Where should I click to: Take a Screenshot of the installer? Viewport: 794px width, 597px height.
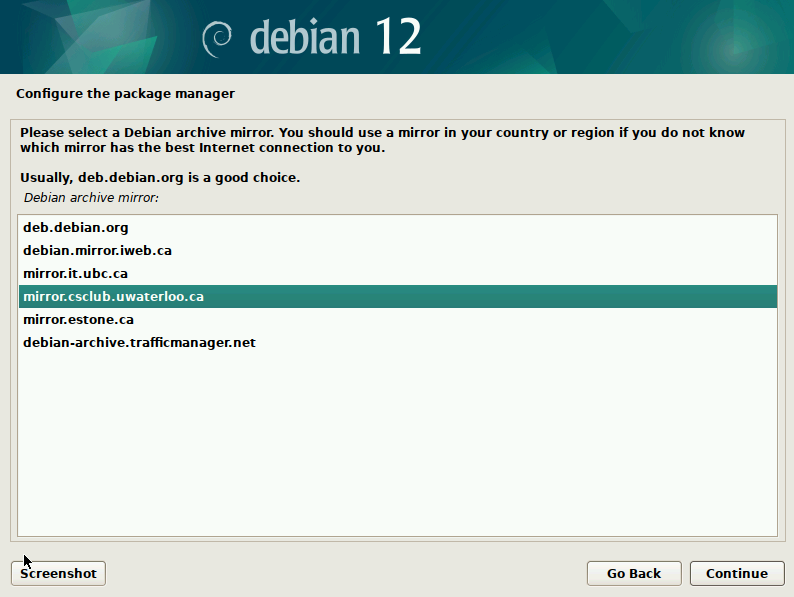coord(58,573)
